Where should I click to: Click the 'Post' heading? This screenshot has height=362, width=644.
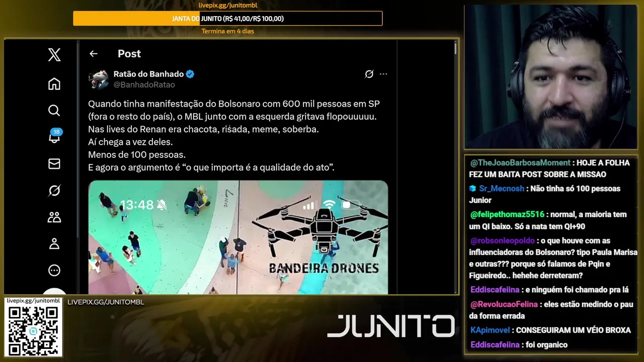pyautogui.click(x=129, y=54)
